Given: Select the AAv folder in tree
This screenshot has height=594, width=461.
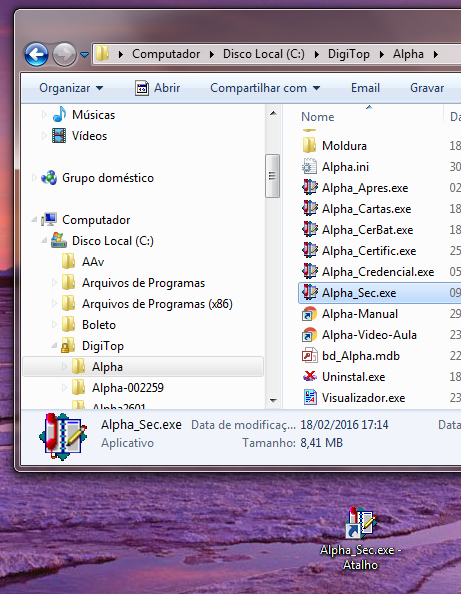Looking at the screenshot, I should coord(83,261).
